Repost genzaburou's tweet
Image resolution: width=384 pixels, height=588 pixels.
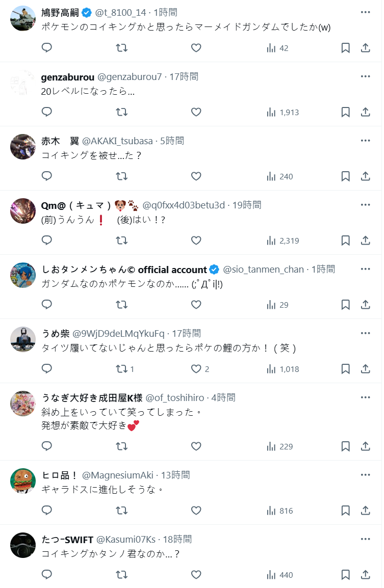tap(121, 112)
